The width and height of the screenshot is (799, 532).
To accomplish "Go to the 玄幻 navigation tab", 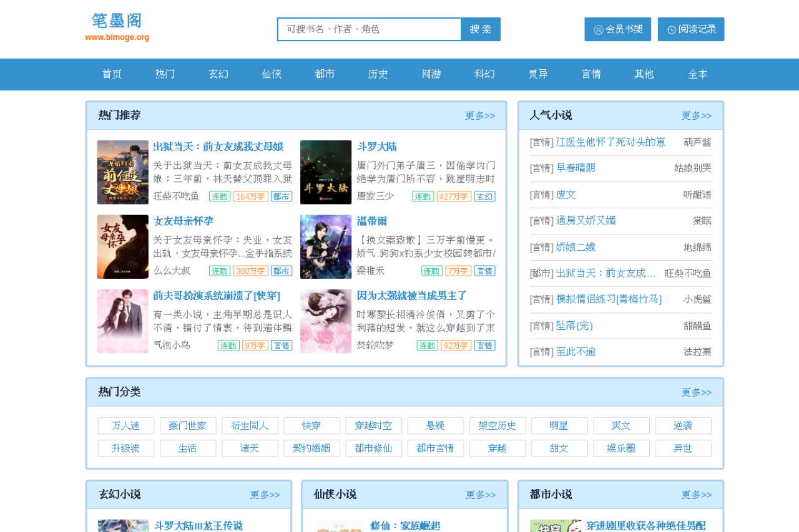I will click(218, 74).
